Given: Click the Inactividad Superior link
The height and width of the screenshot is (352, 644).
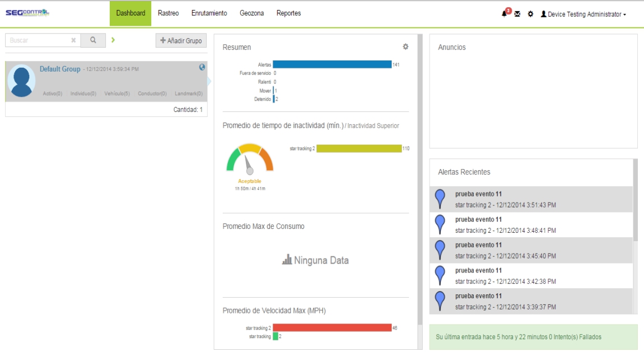Looking at the screenshot, I should (373, 126).
